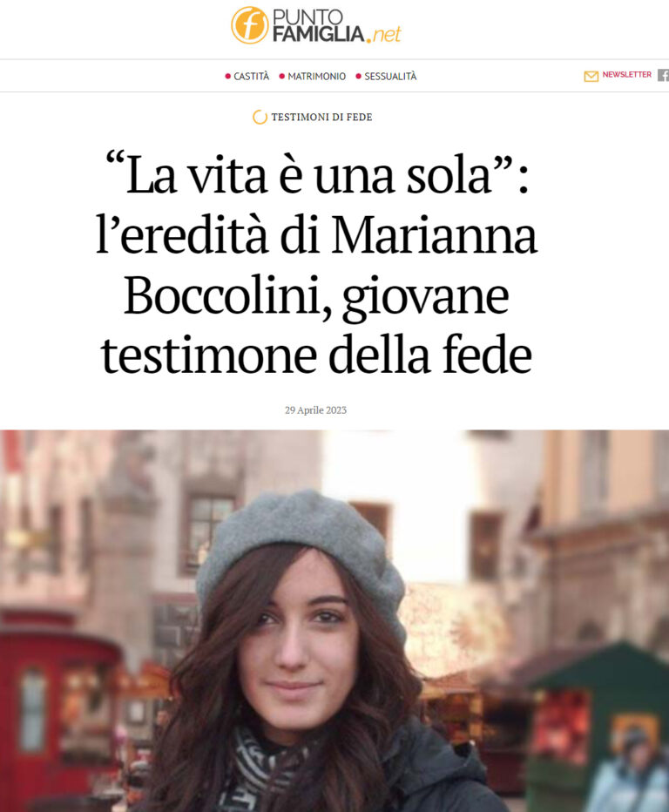Click the orange circle icon beside Testimoni di Fede
669x812 pixels.
260,117
